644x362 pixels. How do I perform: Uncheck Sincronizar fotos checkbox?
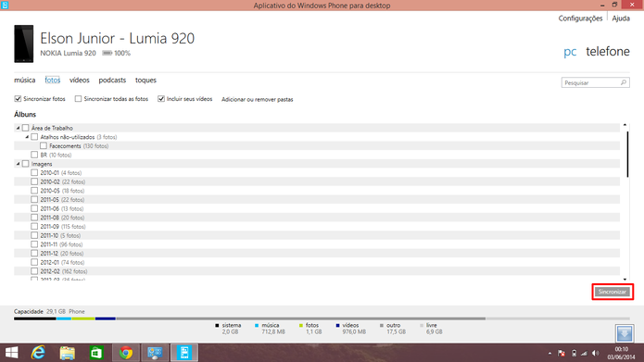click(18, 99)
